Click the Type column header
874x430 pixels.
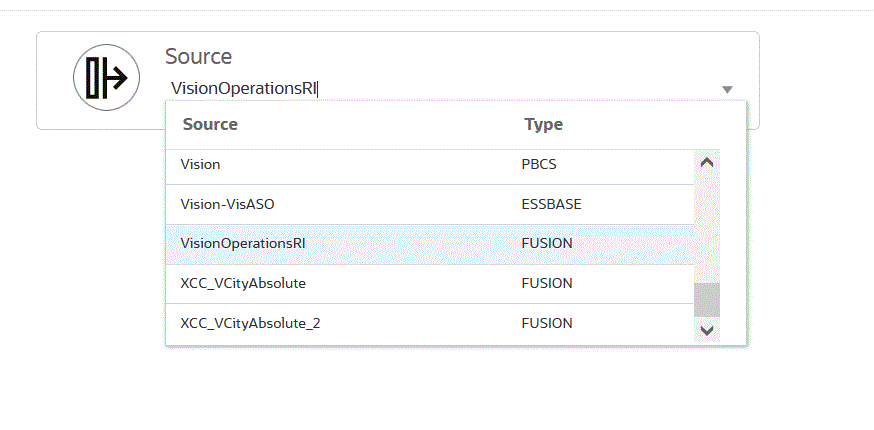[x=543, y=125]
